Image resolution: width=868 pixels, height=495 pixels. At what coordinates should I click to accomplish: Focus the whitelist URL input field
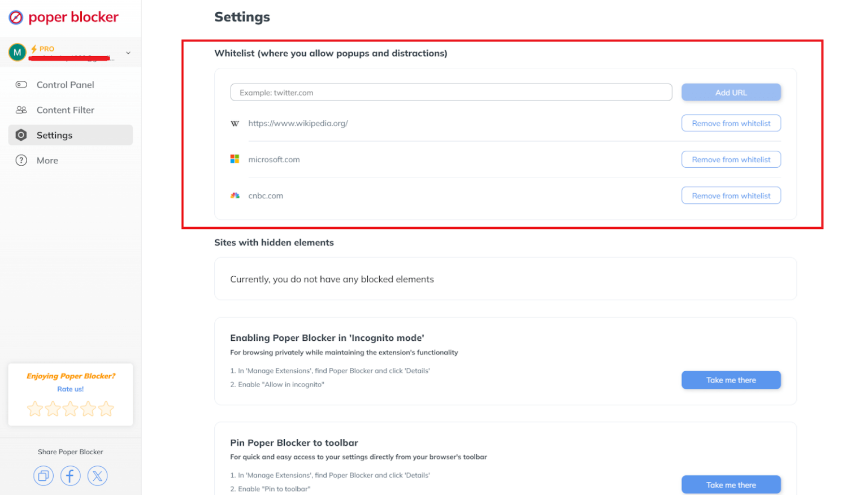click(x=450, y=93)
